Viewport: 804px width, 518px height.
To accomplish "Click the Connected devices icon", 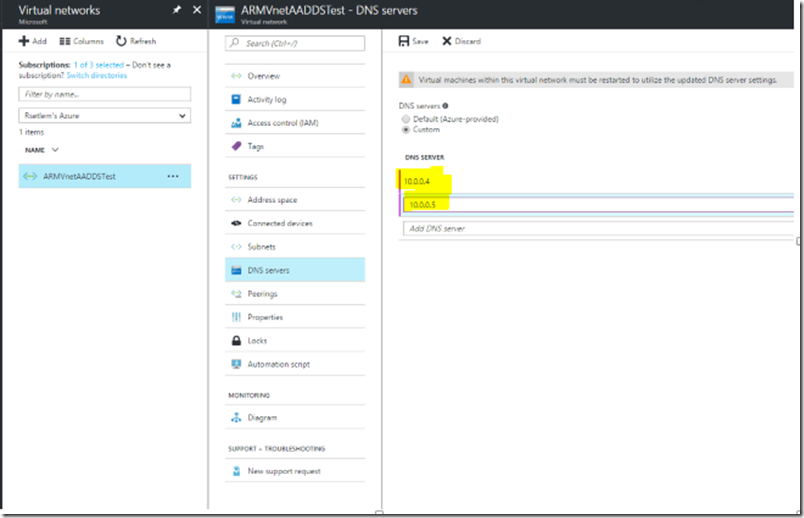I will click(x=236, y=223).
